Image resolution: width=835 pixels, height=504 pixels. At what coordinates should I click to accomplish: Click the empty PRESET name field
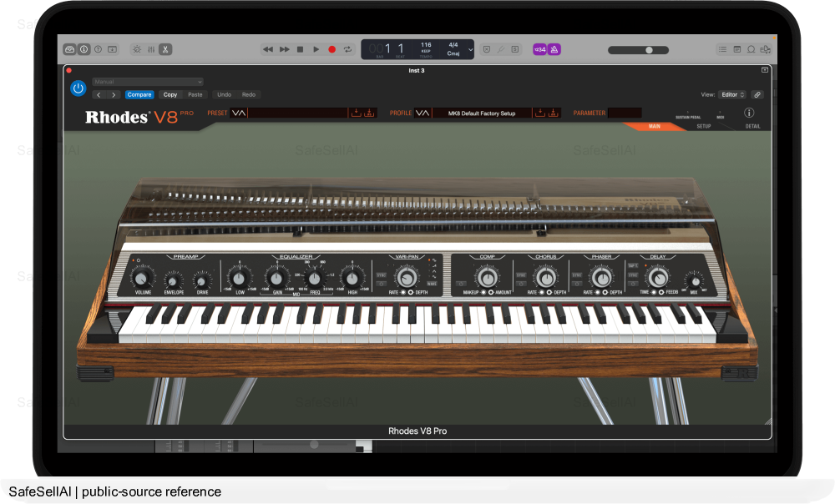298,113
